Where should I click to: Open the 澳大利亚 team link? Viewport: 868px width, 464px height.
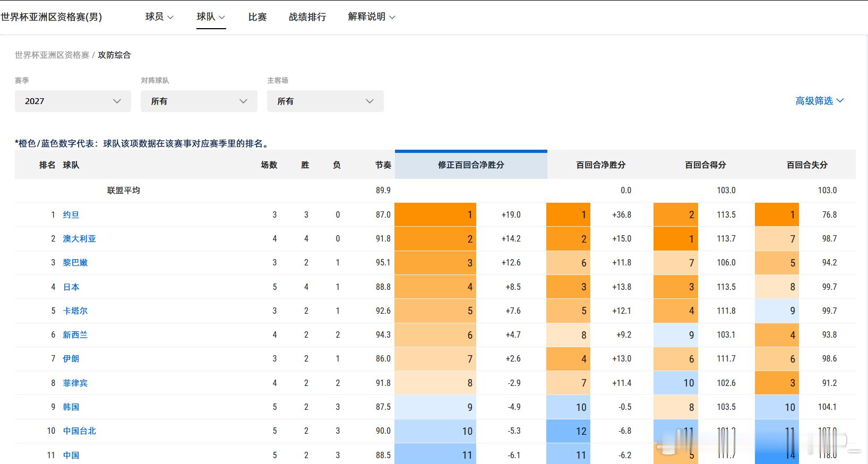point(80,238)
